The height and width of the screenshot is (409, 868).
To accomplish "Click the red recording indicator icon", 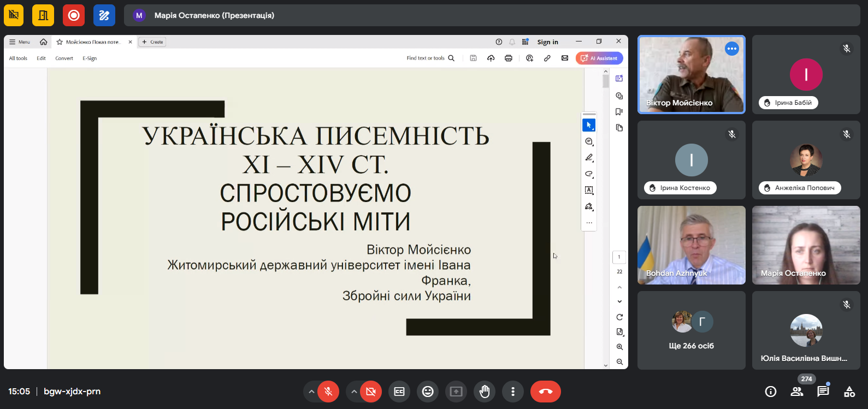I will [74, 15].
